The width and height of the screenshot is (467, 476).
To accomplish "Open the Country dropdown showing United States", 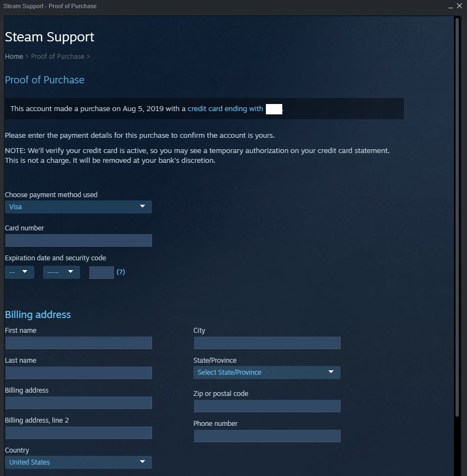I will 78,462.
